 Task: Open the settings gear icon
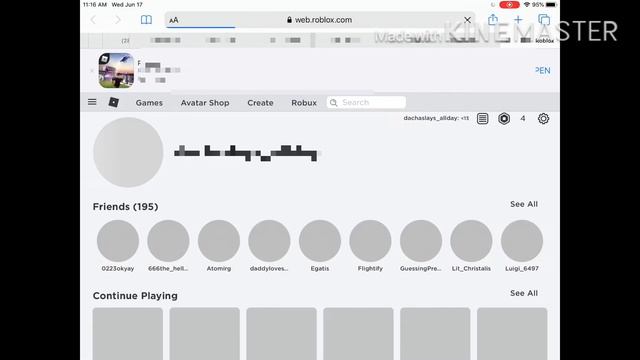(543, 119)
